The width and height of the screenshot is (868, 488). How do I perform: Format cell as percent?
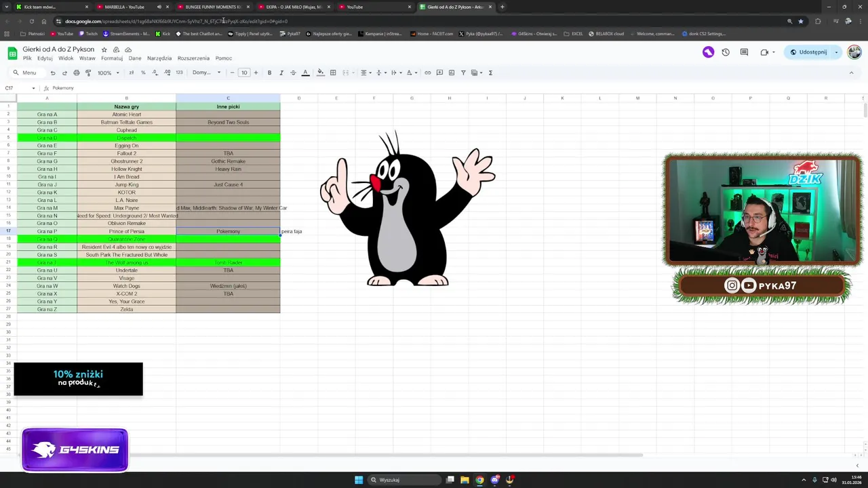point(143,73)
